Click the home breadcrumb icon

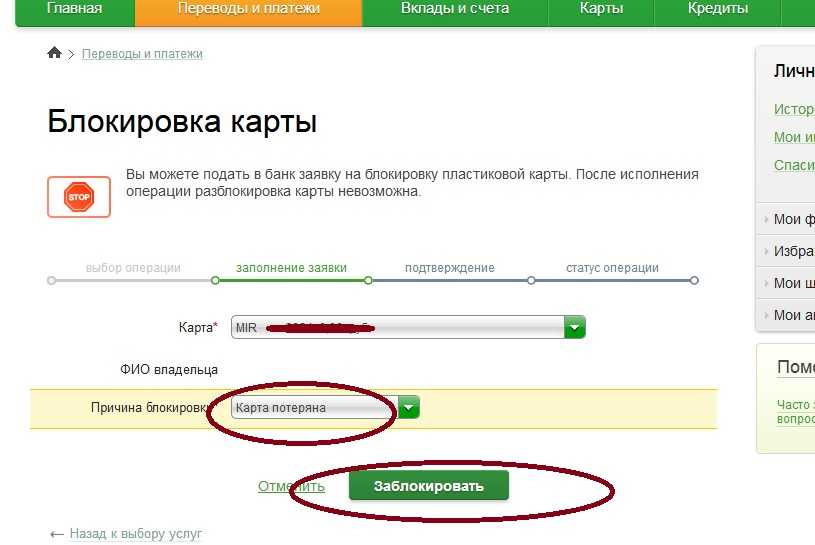click(x=54, y=53)
